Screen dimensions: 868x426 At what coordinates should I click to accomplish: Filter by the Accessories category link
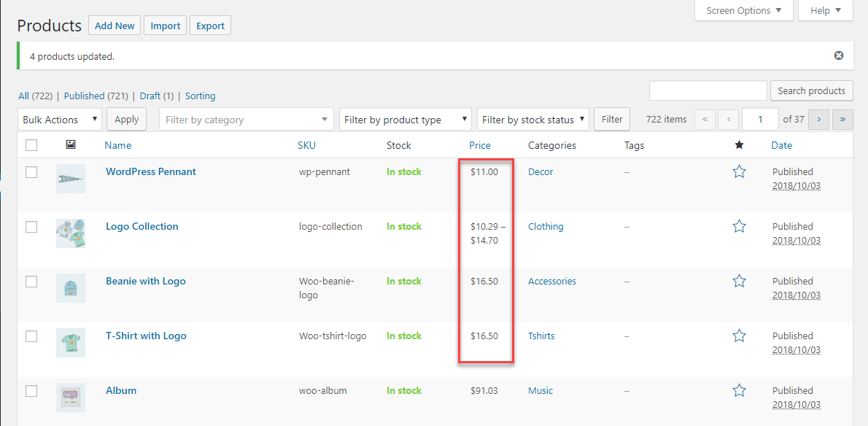click(552, 281)
